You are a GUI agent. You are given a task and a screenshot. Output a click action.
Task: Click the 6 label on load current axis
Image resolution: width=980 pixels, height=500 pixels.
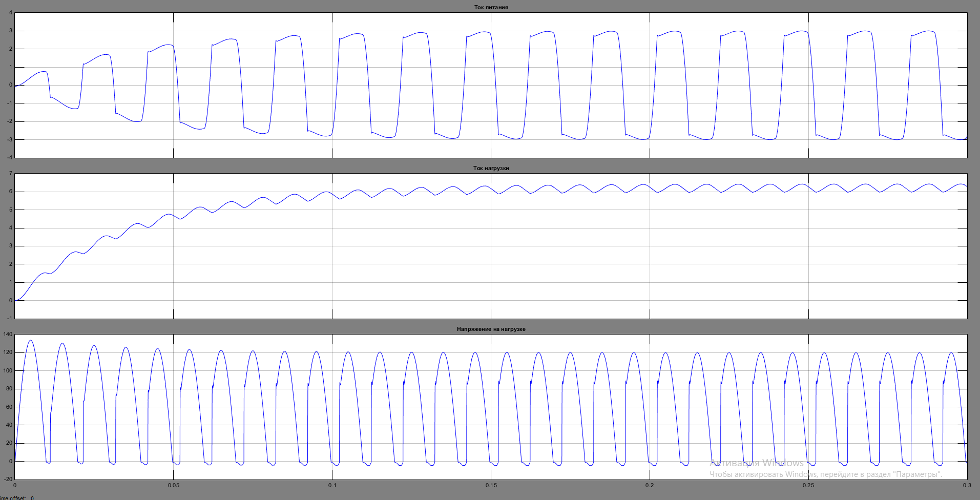point(10,192)
